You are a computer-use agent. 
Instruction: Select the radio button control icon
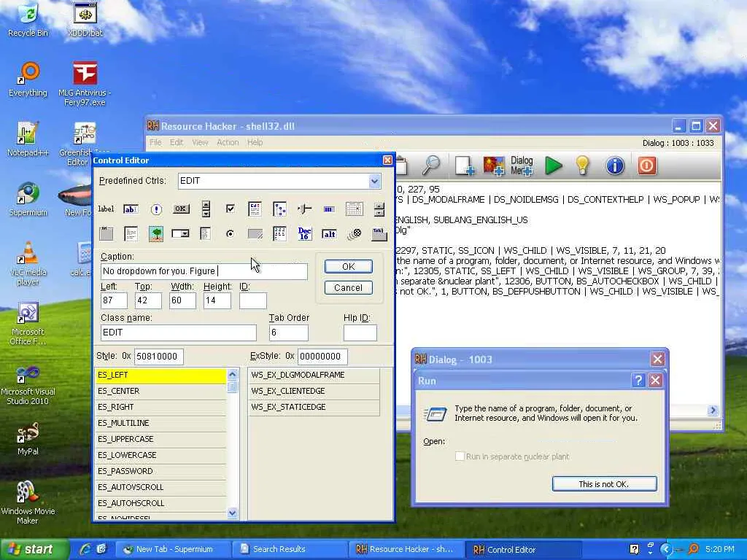(230, 233)
